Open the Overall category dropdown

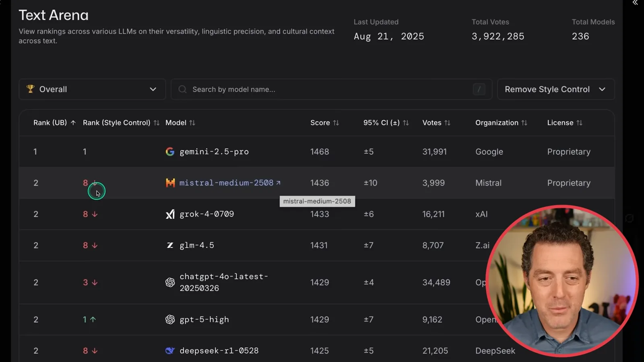(x=92, y=89)
